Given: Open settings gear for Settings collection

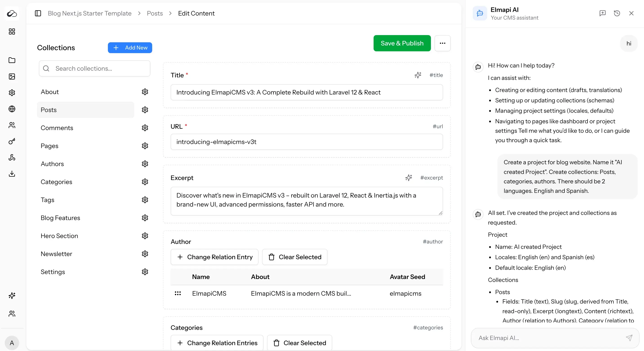Looking at the screenshot, I should click(145, 272).
